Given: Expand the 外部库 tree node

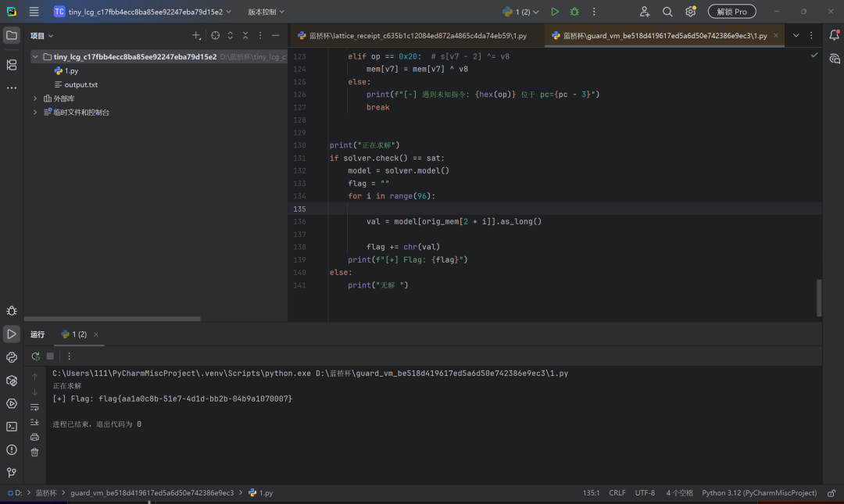Looking at the screenshot, I should (35, 98).
